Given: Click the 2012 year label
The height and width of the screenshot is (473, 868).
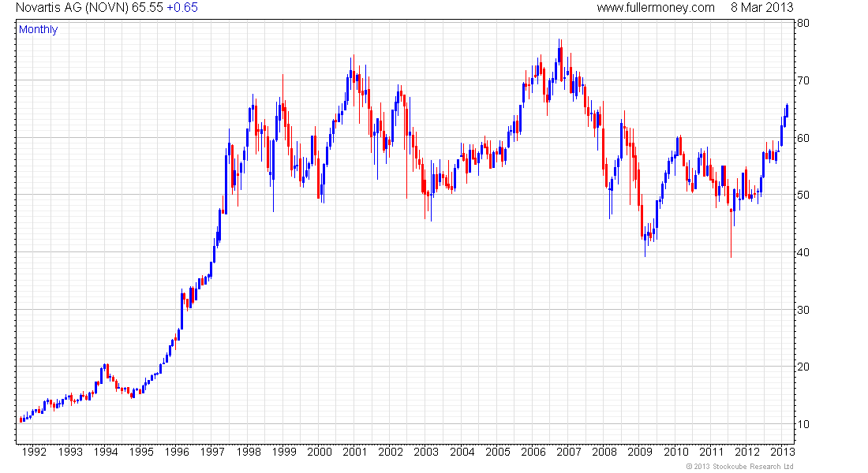Looking at the screenshot, I should (x=746, y=452).
